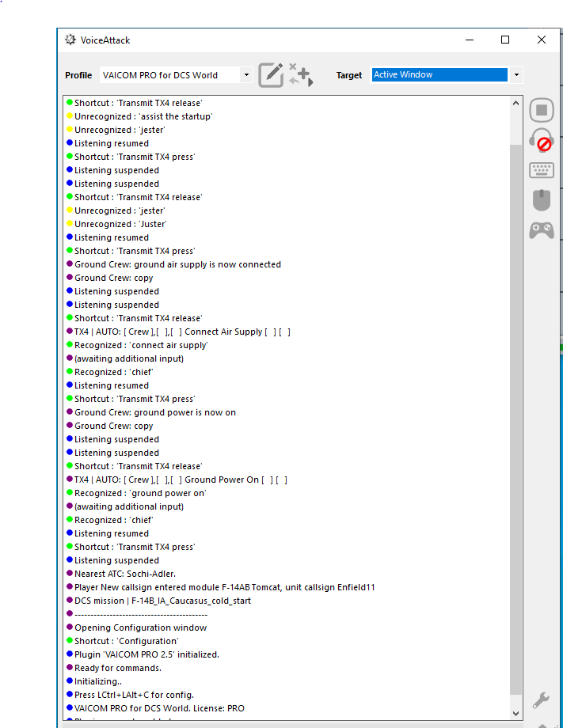
Task: Select the 'Connect Air Supply' TX4 AUTO line
Action: coord(178,332)
